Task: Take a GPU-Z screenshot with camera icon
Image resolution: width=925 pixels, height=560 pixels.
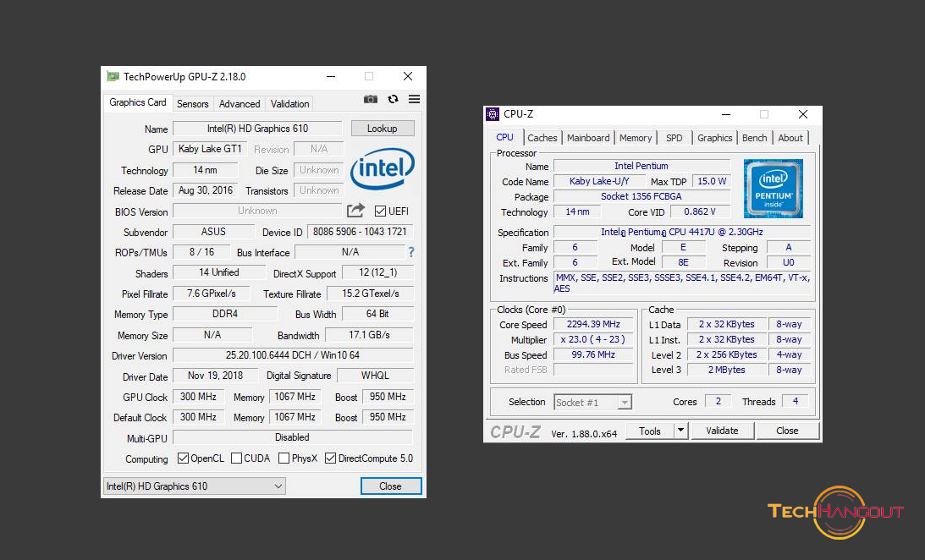Action: coord(371,99)
